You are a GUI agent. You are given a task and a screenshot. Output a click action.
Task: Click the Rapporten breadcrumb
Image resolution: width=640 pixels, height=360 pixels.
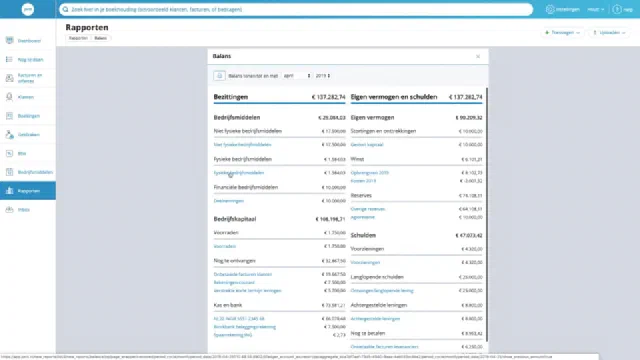click(78, 38)
